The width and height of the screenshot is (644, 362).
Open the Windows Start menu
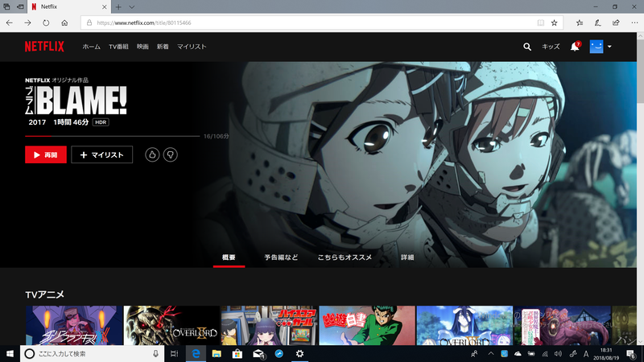point(10,354)
